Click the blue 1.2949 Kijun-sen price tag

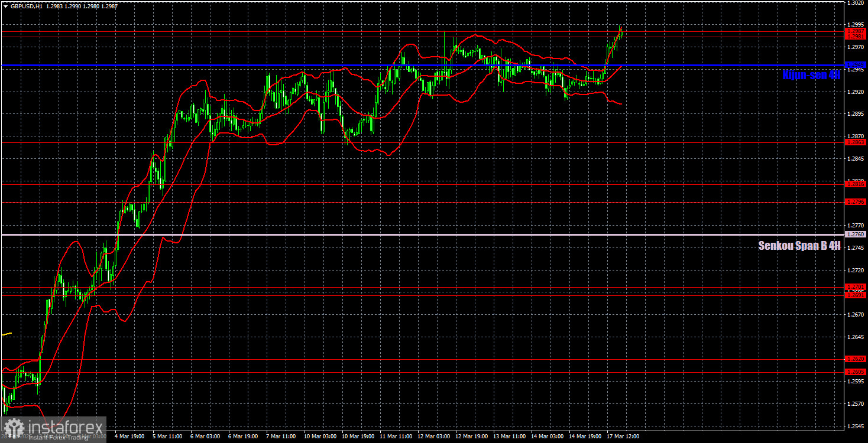[x=856, y=65]
